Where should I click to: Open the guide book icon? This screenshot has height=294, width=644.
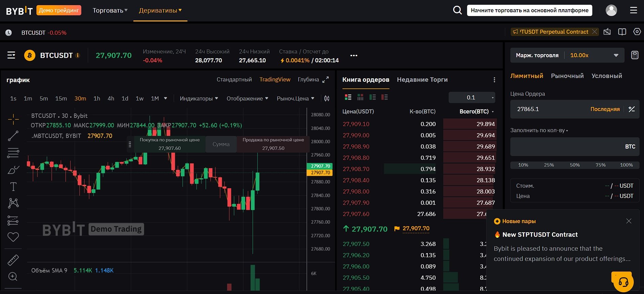[622, 32]
